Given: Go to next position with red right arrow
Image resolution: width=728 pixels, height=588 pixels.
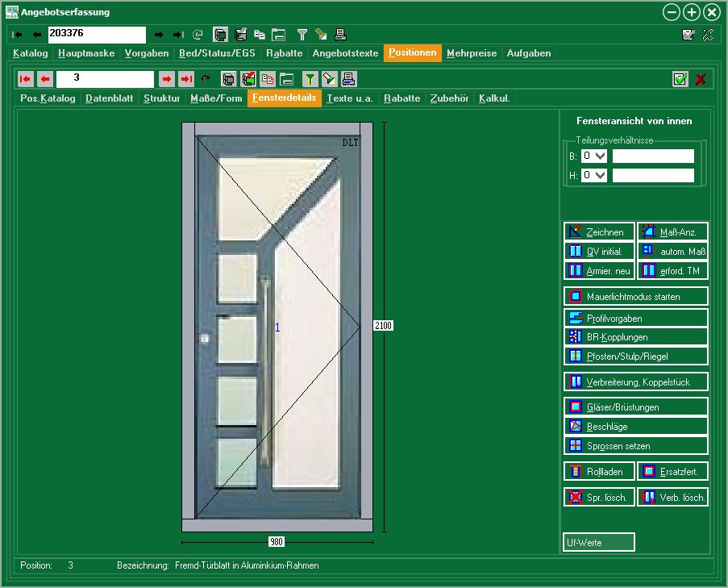Looking at the screenshot, I should point(167,79).
